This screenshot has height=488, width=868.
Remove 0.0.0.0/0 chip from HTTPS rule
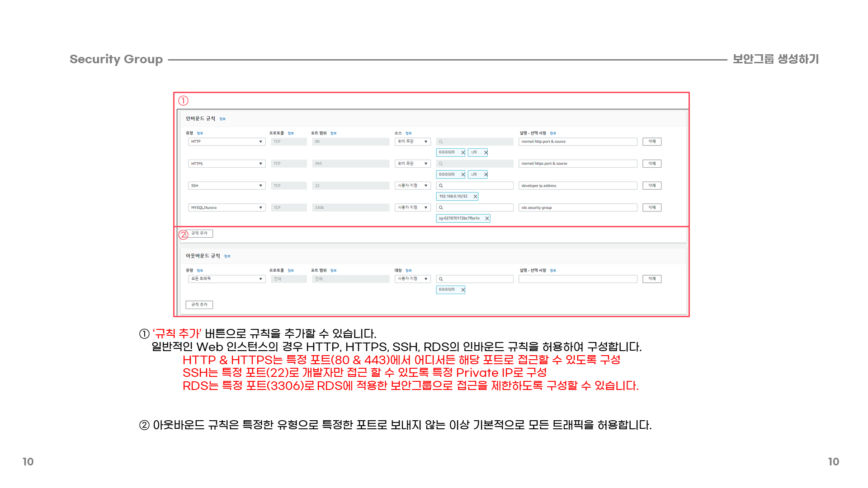(463, 174)
